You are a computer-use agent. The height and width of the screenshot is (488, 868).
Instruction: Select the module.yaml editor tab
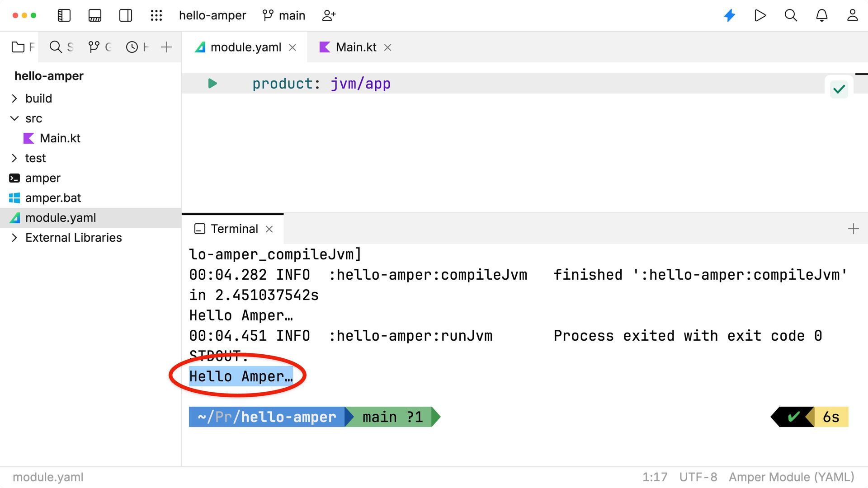pos(245,47)
